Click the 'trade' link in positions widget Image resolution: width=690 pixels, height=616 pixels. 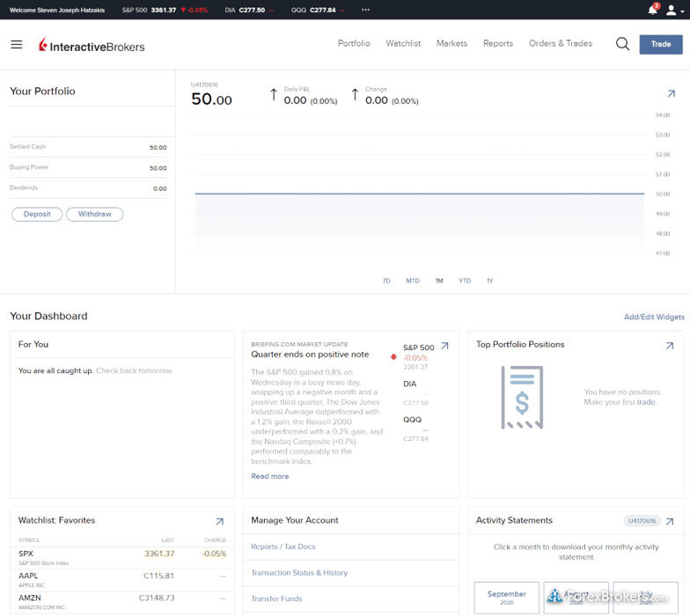click(x=646, y=402)
